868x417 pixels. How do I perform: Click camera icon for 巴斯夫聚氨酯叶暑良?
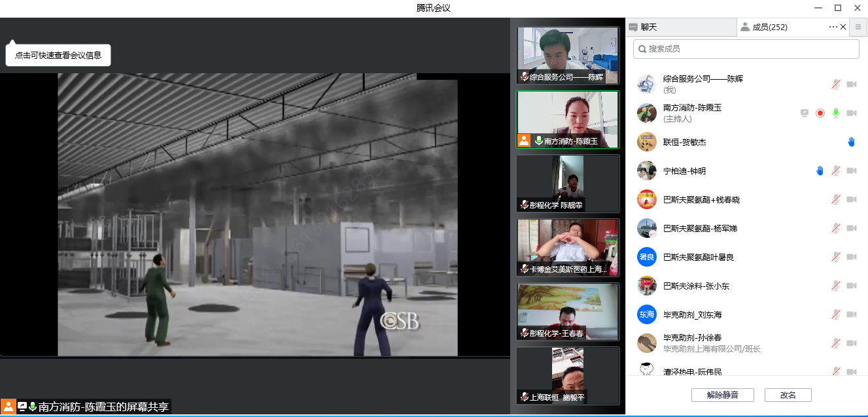852,257
